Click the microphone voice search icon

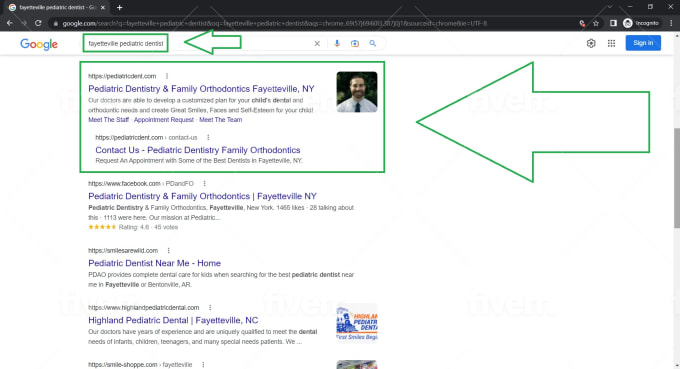tap(337, 43)
